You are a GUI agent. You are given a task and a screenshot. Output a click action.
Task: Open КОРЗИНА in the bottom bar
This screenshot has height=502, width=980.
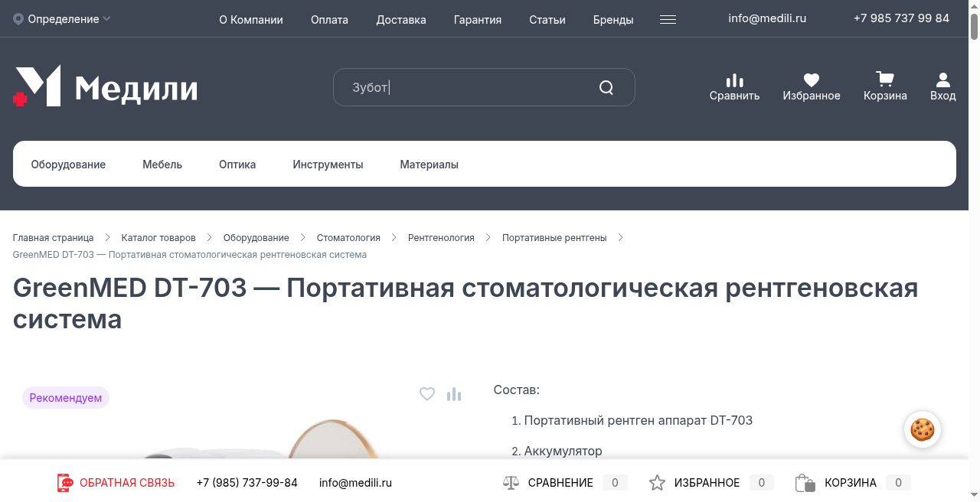(851, 483)
